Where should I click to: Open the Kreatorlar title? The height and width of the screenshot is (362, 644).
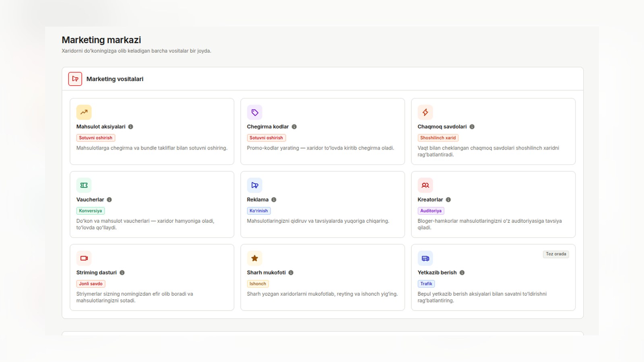(430, 200)
